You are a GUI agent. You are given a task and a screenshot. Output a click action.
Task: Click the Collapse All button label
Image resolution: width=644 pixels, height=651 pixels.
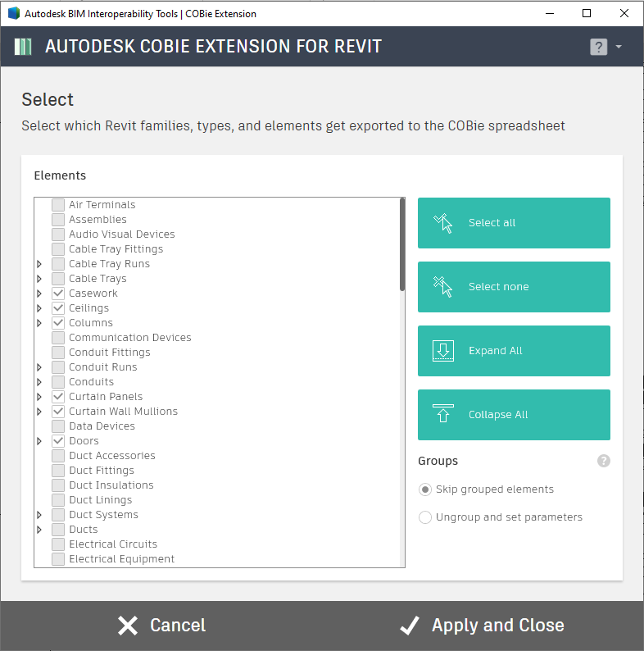(498, 415)
